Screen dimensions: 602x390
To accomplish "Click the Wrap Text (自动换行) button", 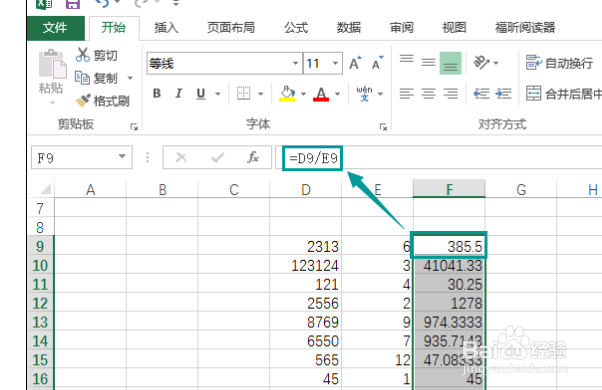I will [x=559, y=63].
